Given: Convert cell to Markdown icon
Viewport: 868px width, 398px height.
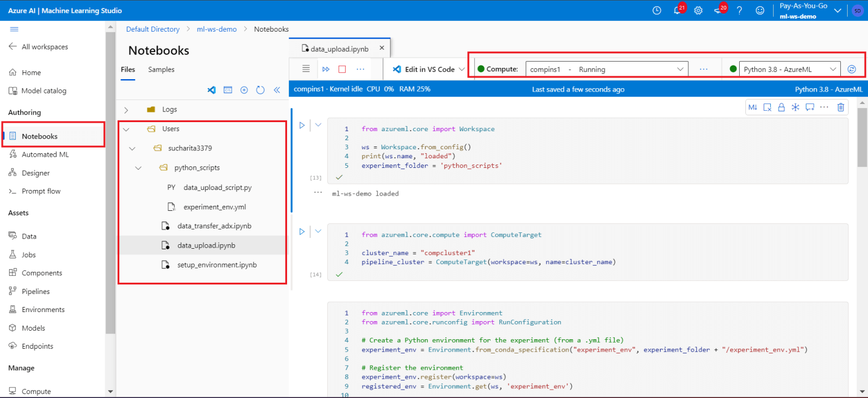Looking at the screenshot, I should [x=753, y=107].
